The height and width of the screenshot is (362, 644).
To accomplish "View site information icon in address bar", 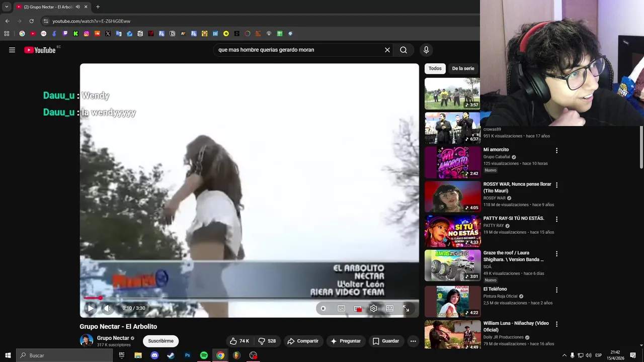I will (46, 21).
